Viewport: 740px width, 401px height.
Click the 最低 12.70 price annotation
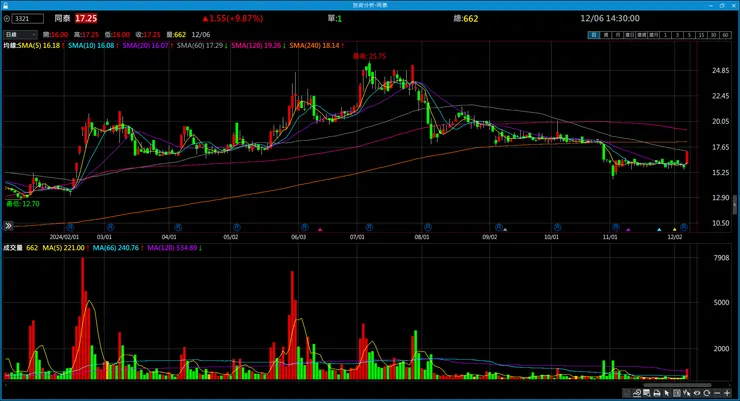23,204
